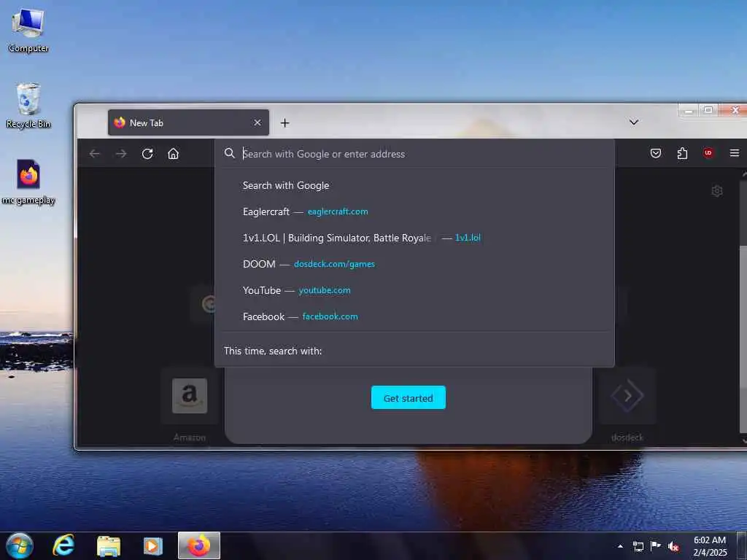
Task: Open the Action Center flag icon
Action: click(656, 545)
